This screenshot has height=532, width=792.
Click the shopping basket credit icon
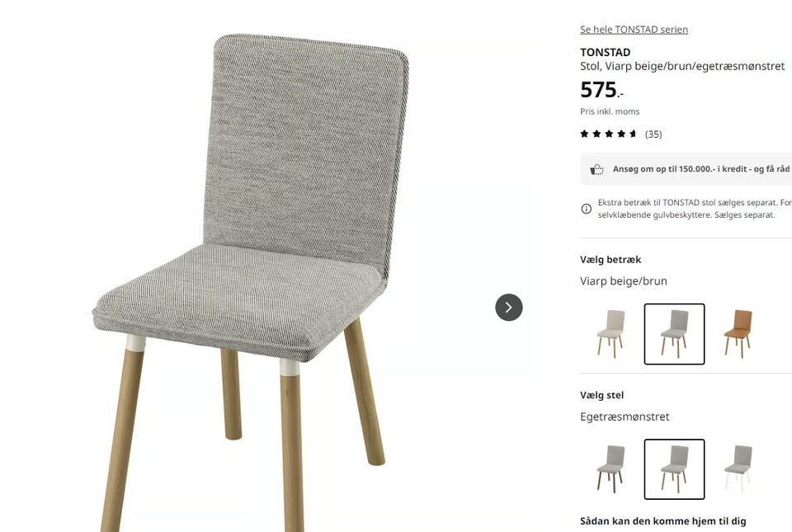[x=597, y=169]
